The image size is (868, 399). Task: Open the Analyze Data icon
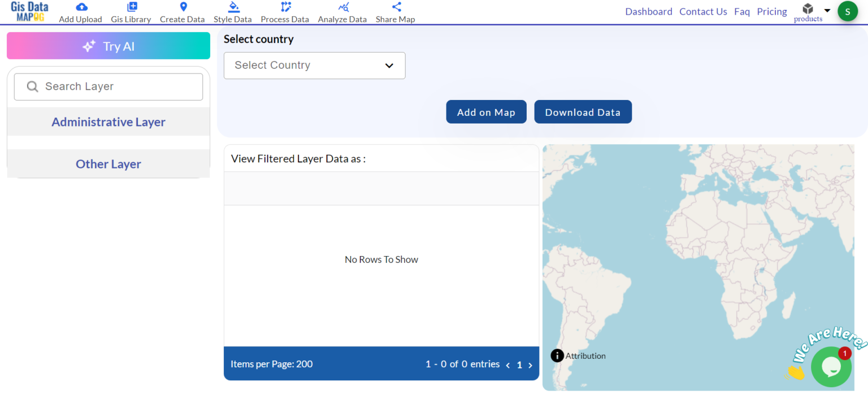344,7
